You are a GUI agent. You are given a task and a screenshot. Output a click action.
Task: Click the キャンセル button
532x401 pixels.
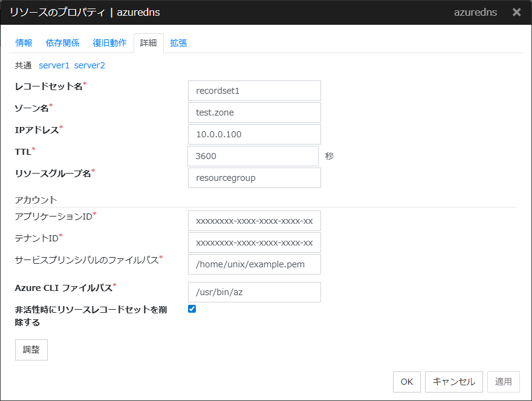click(453, 382)
